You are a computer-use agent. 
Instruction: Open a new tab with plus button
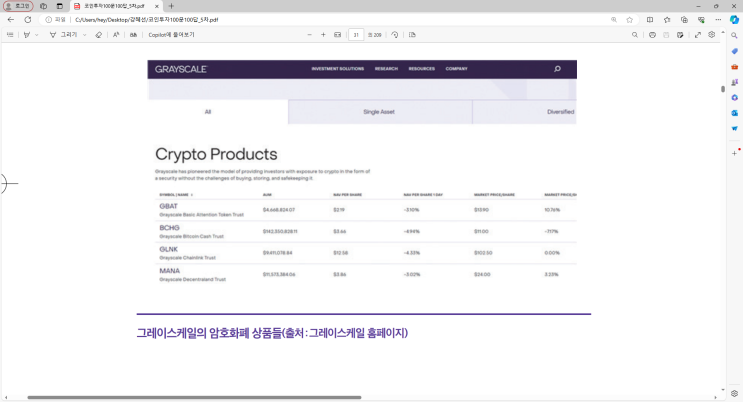coord(171,6)
